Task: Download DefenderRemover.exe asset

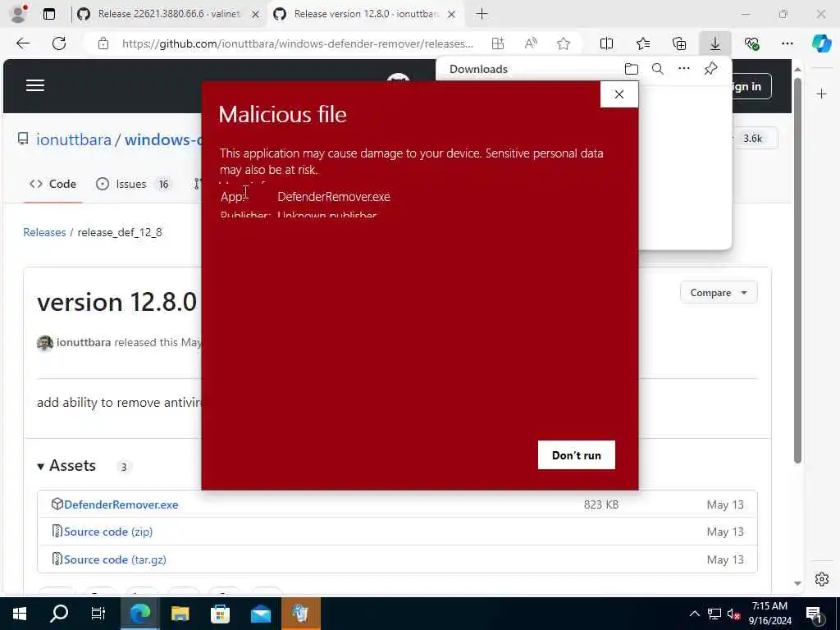Action: [x=121, y=504]
